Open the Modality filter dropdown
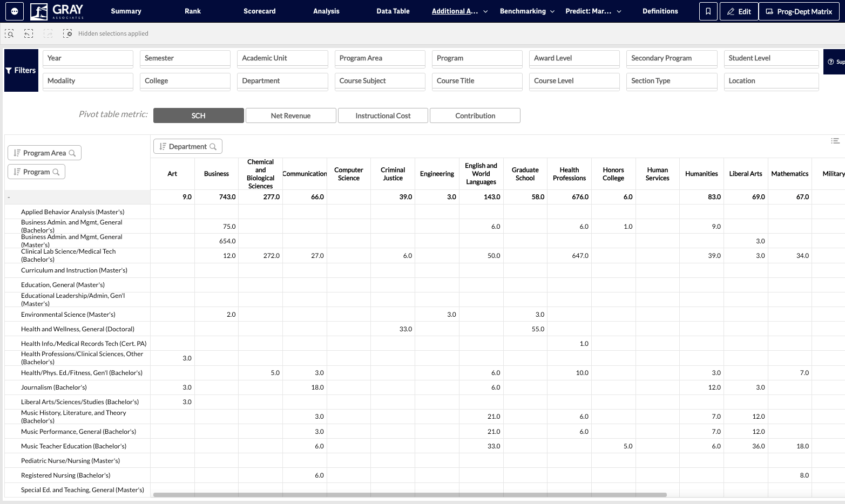The image size is (845, 504). point(88,81)
